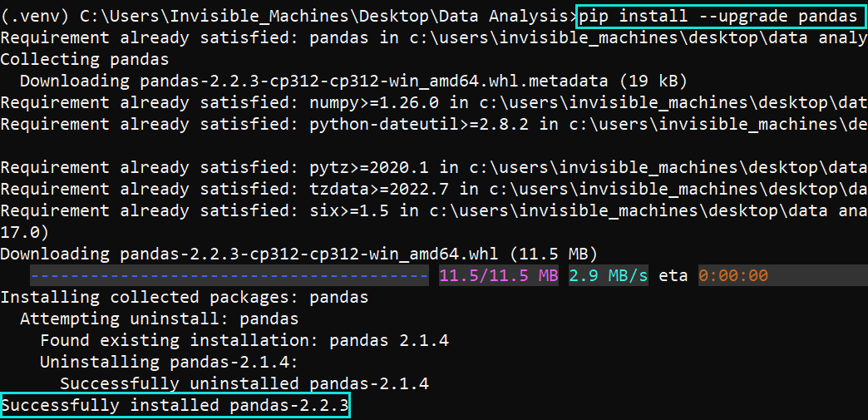Click the 'Uninstalling pandas-2.1.4:' line
Image resolution: width=868 pixels, height=420 pixels.
pyautogui.click(x=170, y=363)
